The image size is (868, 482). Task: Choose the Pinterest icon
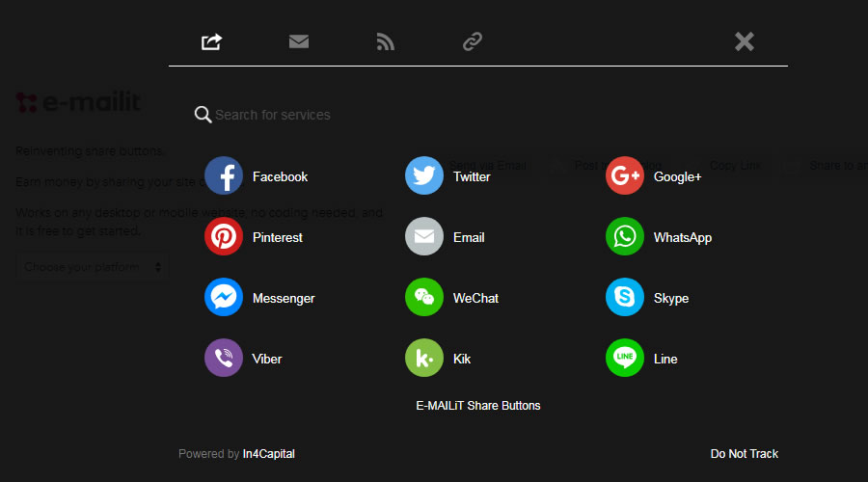click(x=224, y=237)
